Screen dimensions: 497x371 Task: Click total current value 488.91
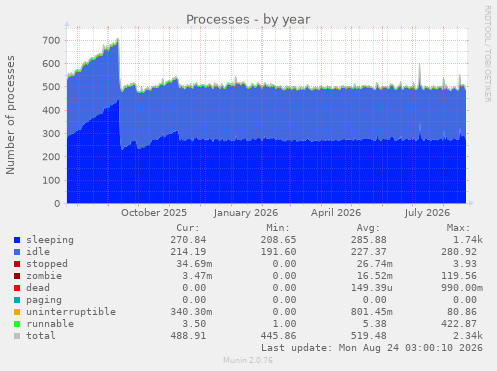(188, 336)
